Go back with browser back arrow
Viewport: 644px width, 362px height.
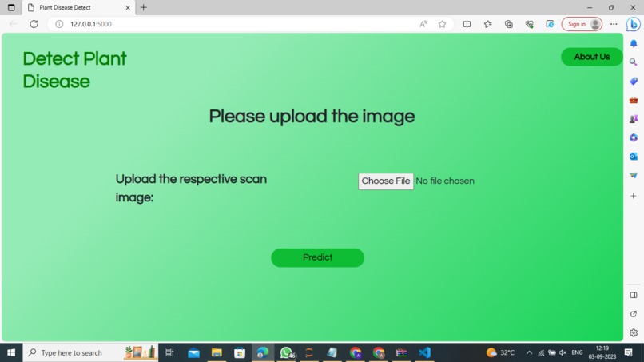point(13,24)
